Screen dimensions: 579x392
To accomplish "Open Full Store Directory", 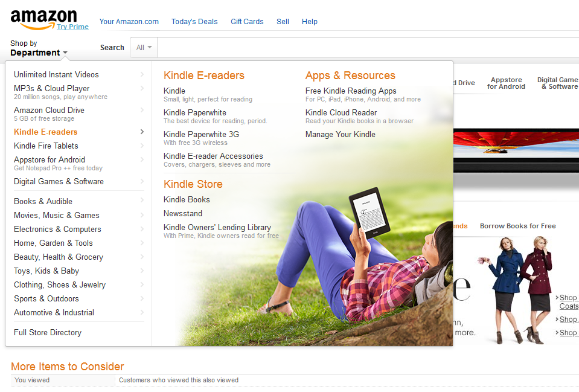I will coord(48,333).
